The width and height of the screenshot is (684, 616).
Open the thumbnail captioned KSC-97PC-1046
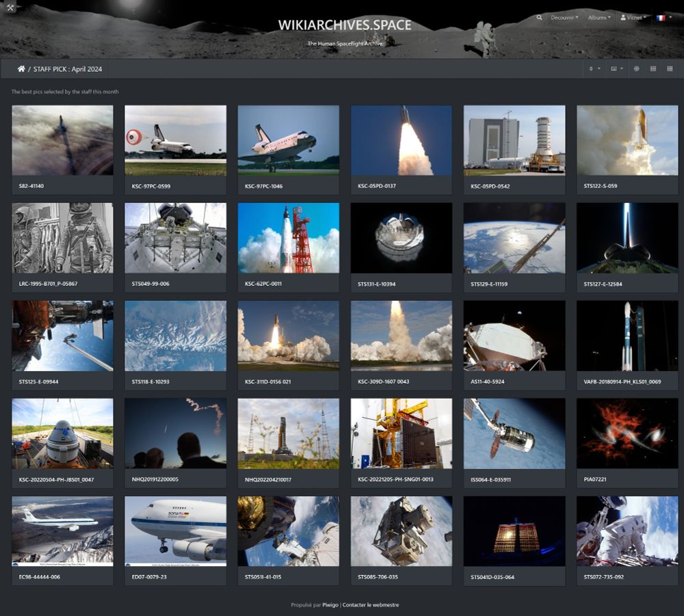[289, 140]
